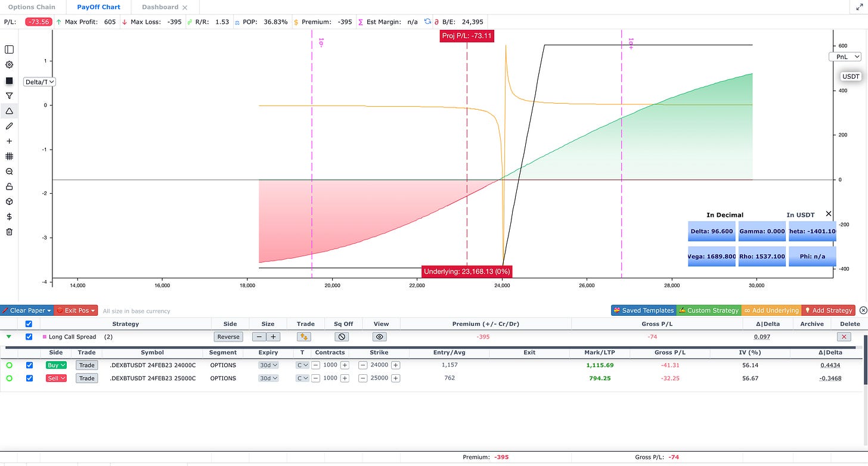Toggle chart grid lines icon

pos(9,156)
